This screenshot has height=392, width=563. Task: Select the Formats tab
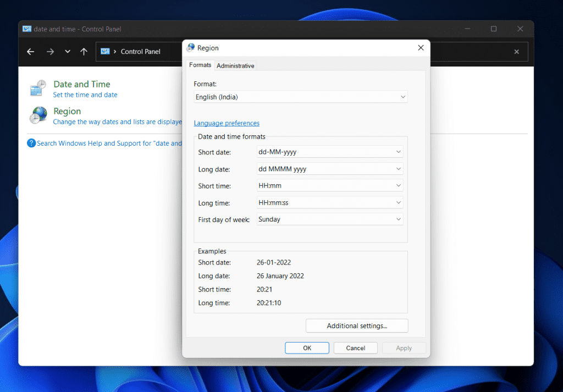click(200, 65)
